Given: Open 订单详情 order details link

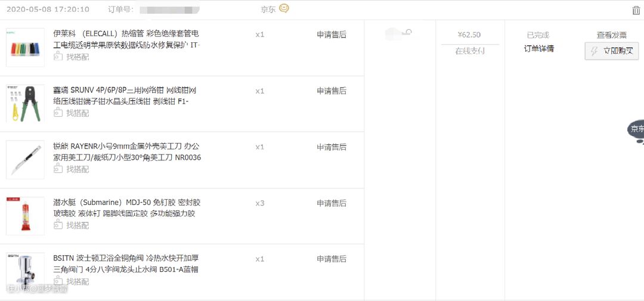Looking at the screenshot, I should pyautogui.click(x=538, y=49).
